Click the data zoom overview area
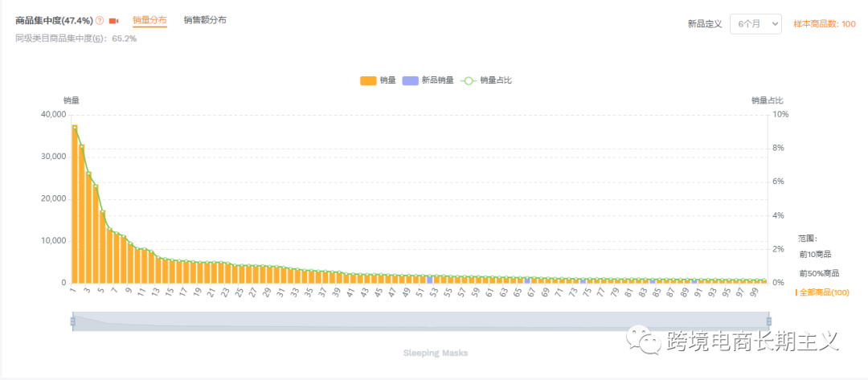This screenshot has width=868, height=380. 420,321
